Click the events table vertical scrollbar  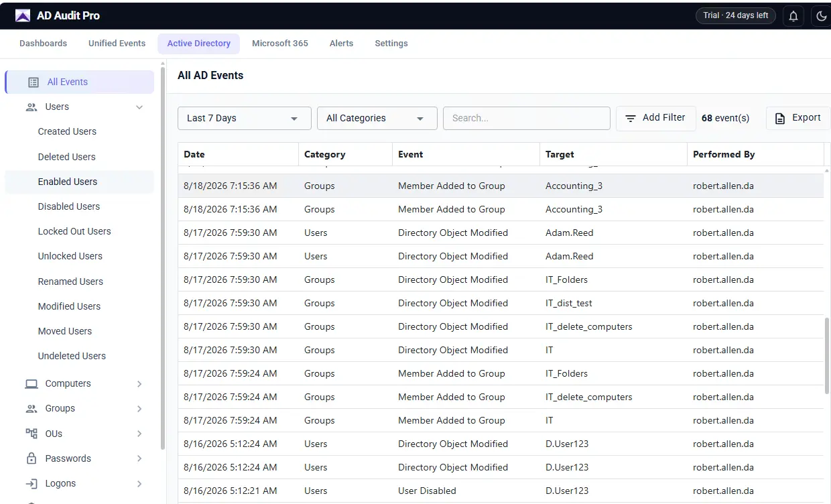tap(827, 355)
